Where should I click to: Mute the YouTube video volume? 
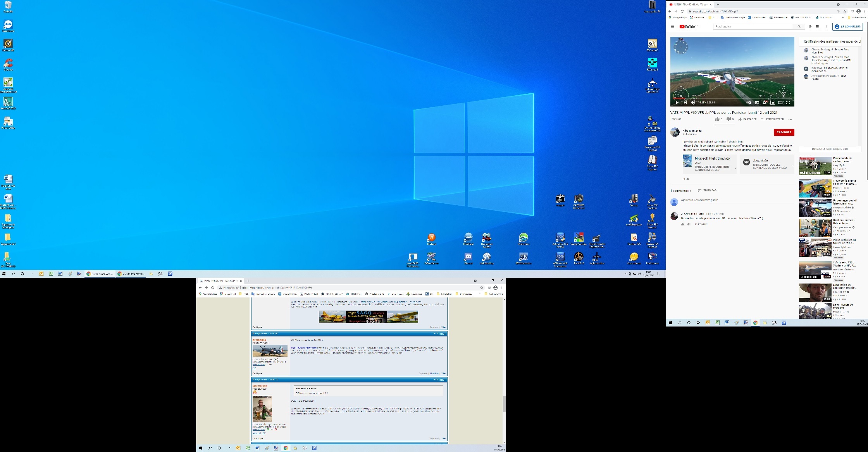[693, 103]
